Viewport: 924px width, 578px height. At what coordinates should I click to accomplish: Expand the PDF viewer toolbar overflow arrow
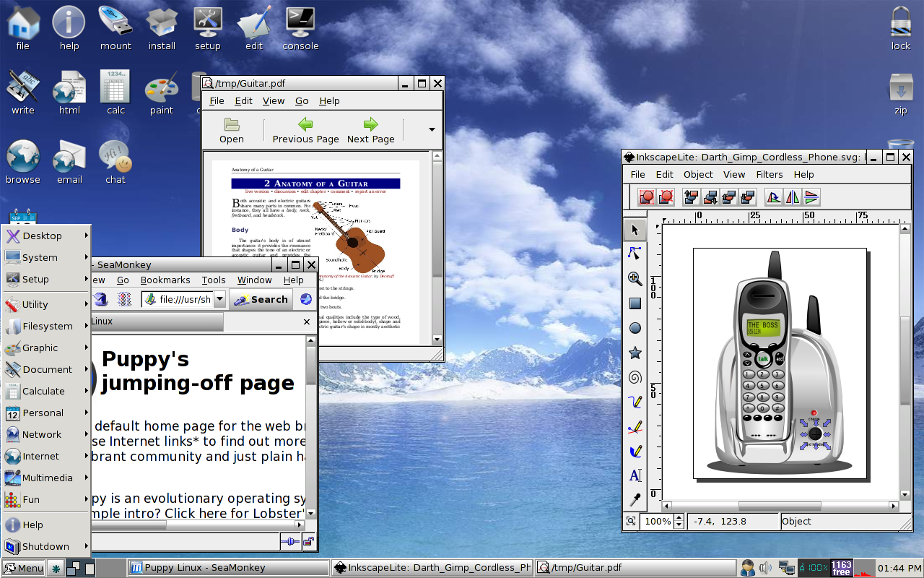click(x=432, y=130)
